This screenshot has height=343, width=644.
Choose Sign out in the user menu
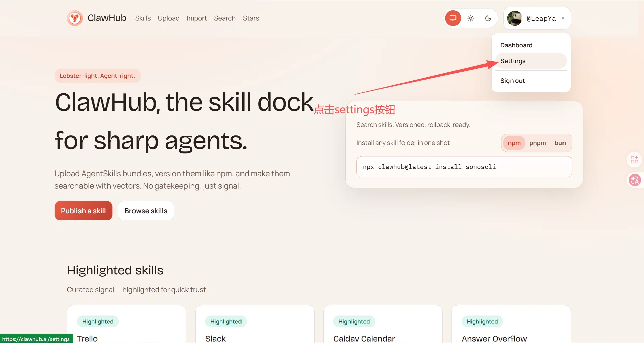513,81
